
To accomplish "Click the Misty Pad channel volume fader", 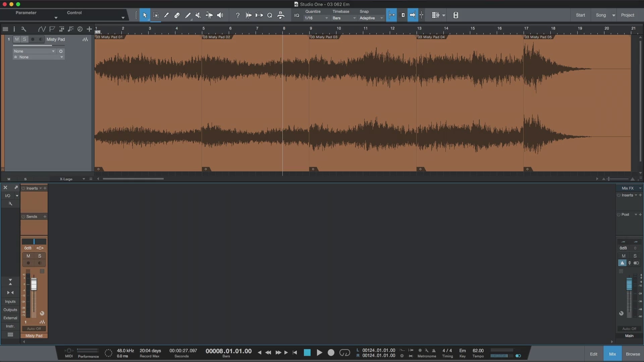I will point(34,284).
